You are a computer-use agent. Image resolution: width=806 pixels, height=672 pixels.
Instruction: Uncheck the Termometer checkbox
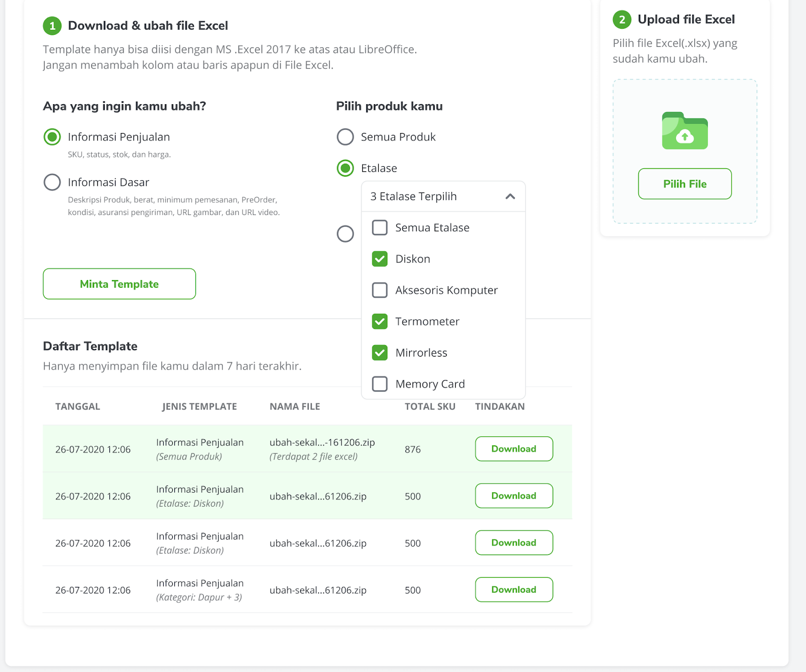pos(379,321)
